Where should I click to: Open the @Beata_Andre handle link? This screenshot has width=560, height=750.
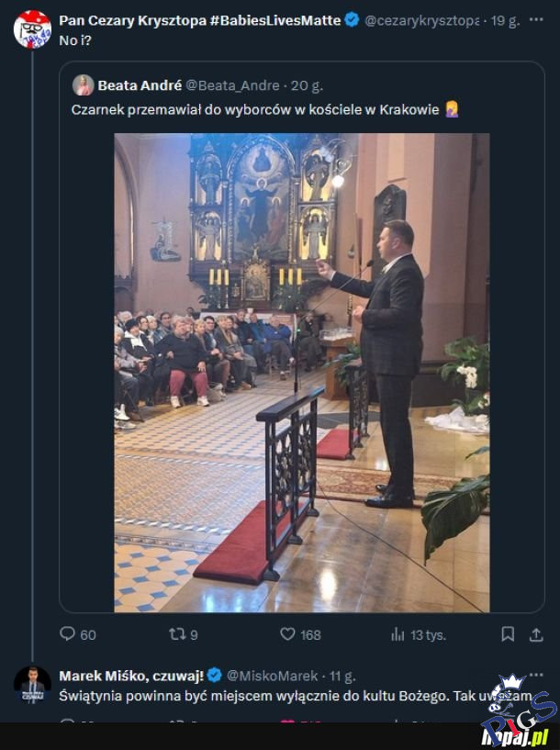233,85
